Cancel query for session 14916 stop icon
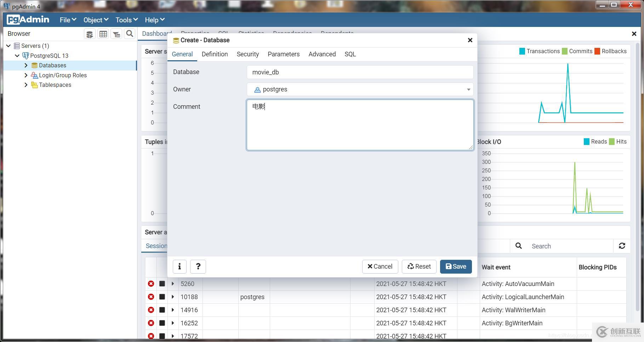The height and width of the screenshot is (342, 644). (162, 310)
